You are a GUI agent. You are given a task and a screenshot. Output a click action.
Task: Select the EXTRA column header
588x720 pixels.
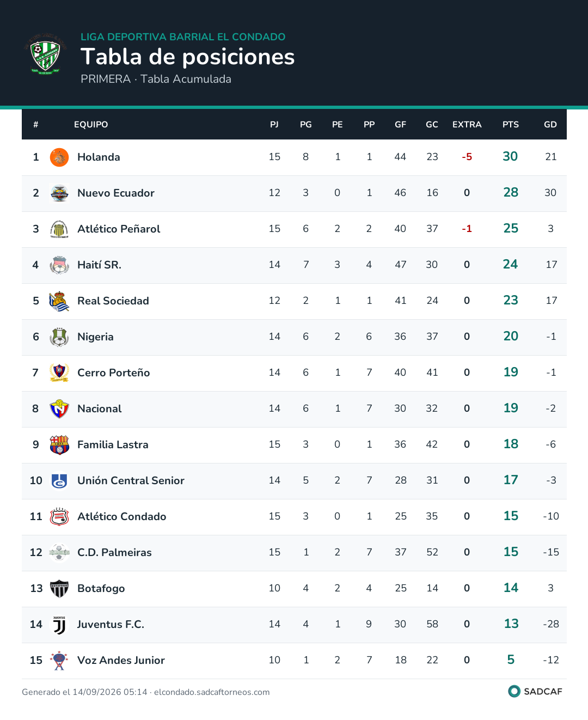point(467,125)
